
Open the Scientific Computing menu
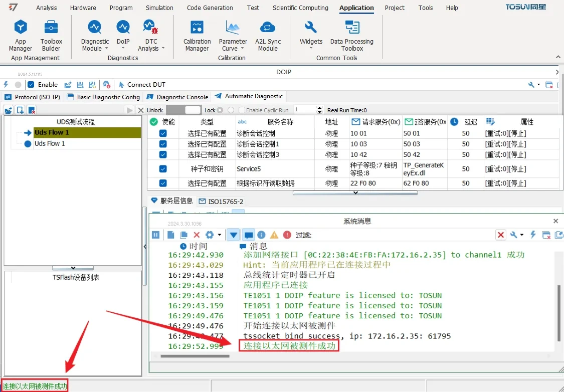[x=300, y=8]
